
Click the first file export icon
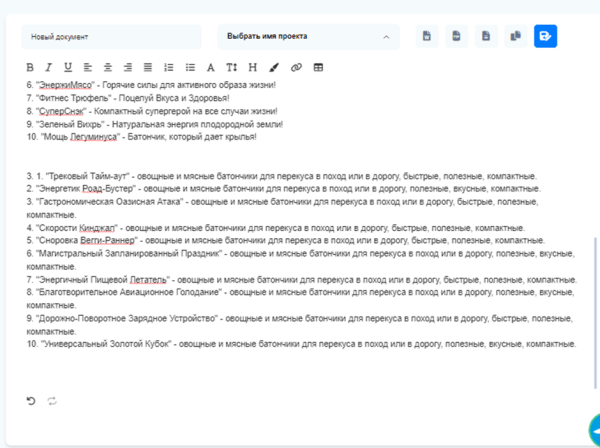coord(428,37)
